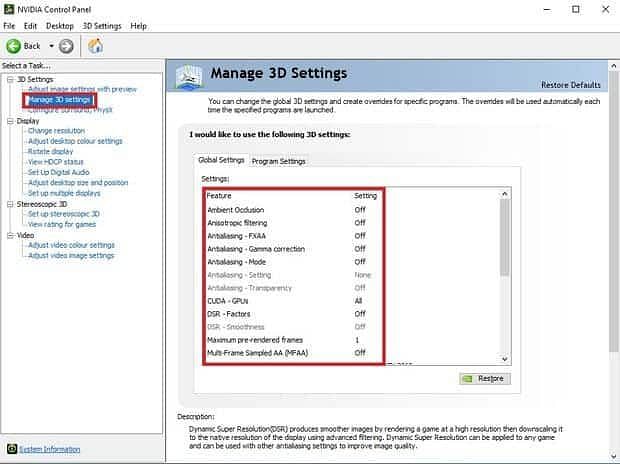Collapse the 3D Settings tree node
Screen dimensions: 620x464
tap(10, 80)
